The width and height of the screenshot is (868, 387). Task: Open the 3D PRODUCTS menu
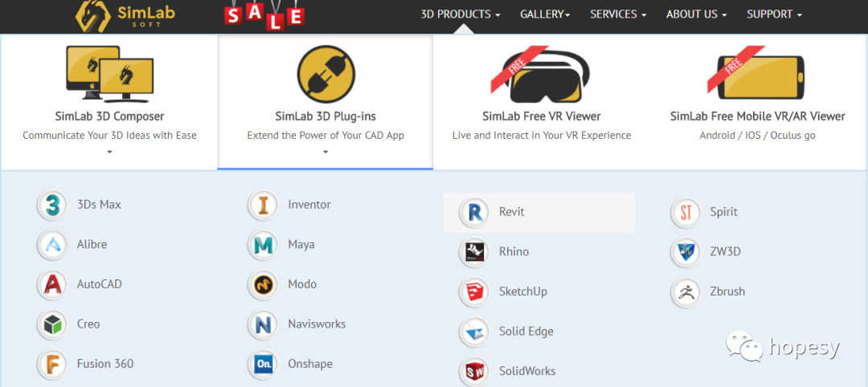click(460, 14)
